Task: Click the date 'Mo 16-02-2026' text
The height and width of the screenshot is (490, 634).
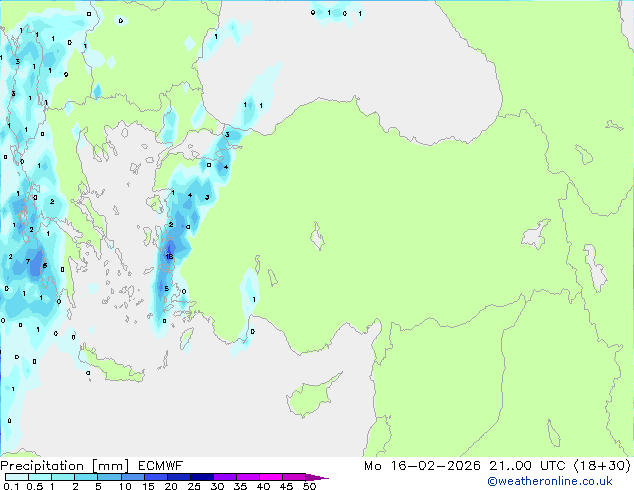Action: (422, 466)
